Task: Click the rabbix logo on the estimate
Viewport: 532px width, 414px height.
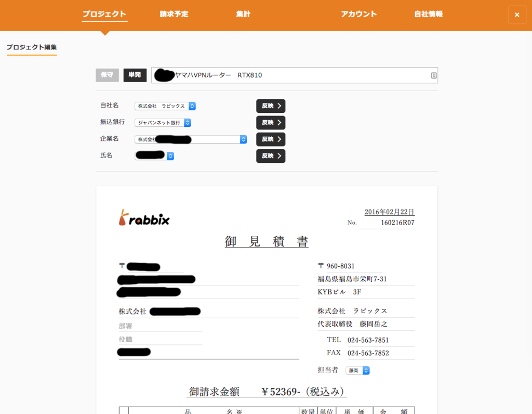Action: point(144,218)
